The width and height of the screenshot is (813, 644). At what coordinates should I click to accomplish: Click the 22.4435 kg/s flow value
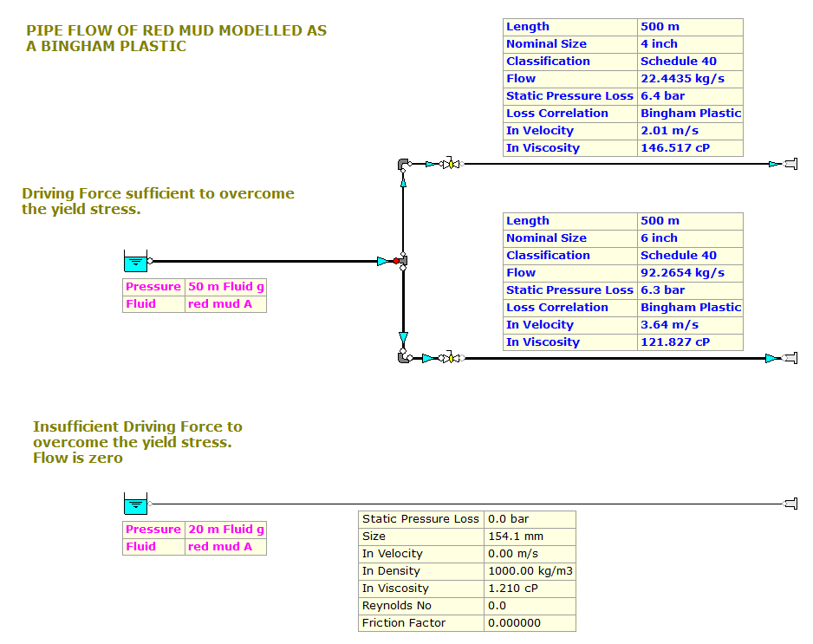point(682,79)
